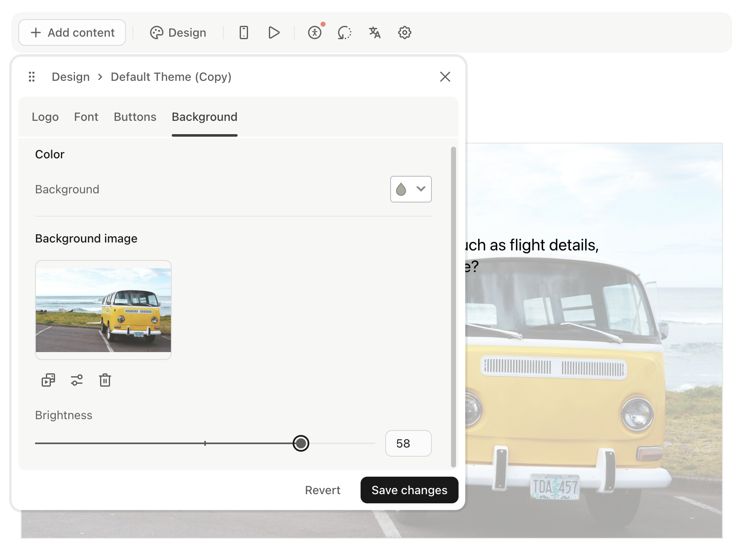
Task: Replace the background media image
Action: click(48, 380)
